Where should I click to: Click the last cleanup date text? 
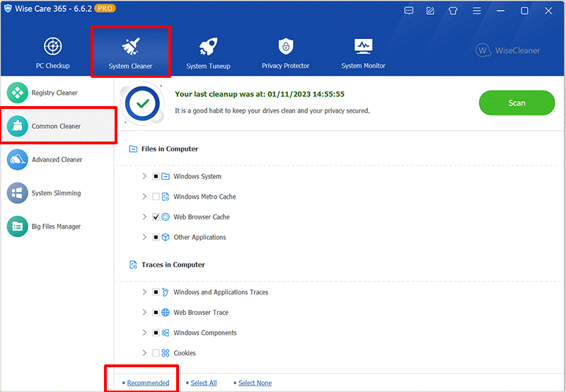click(x=260, y=94)
